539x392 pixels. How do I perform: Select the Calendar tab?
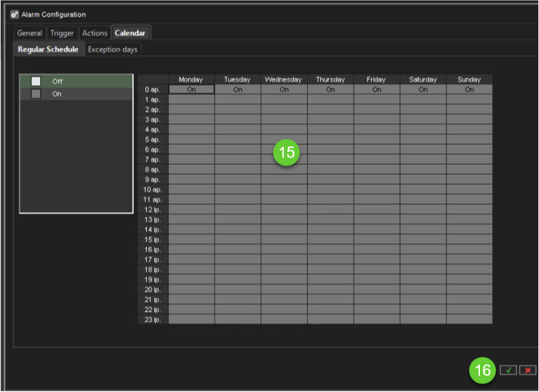[x=130, y=33]
